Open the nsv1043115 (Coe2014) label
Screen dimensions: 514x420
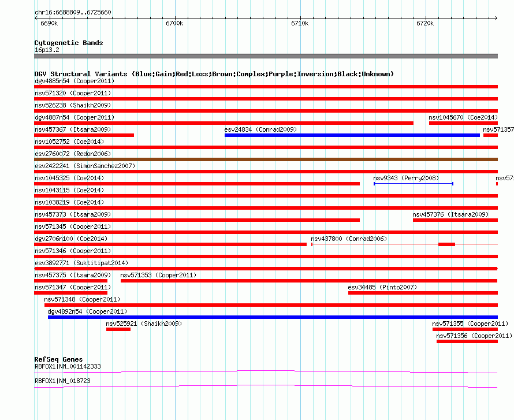pos(69,191)
